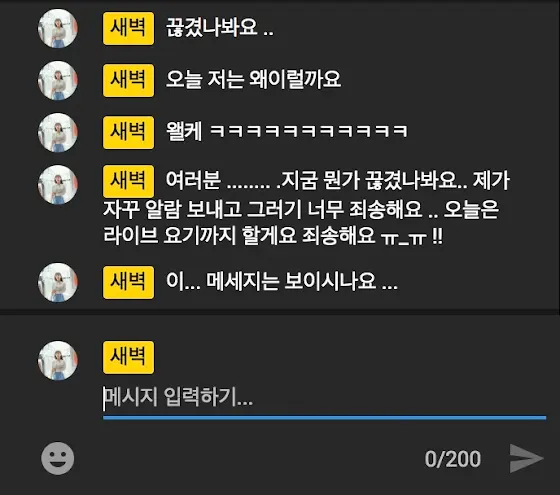560x495 pixels.
Task: Select the yellow '새벽' badge on '끊겼나봐요' message
Action: click(129, 29)
